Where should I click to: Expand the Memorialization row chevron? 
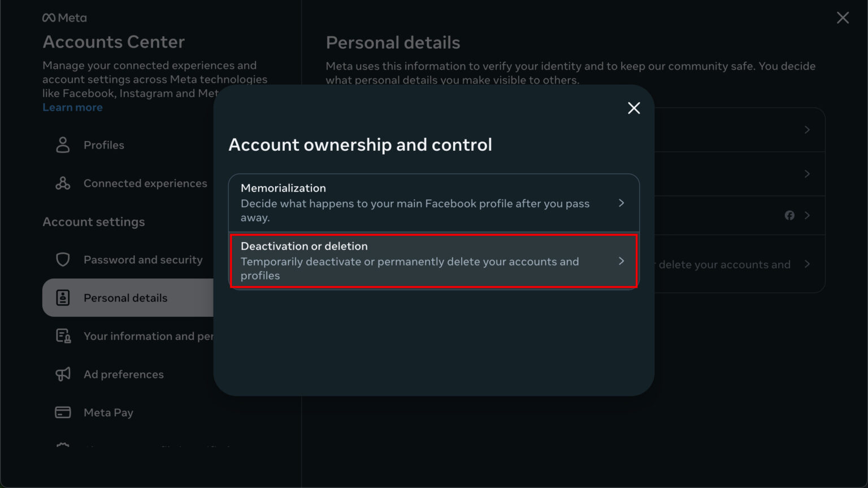(622, 203)
